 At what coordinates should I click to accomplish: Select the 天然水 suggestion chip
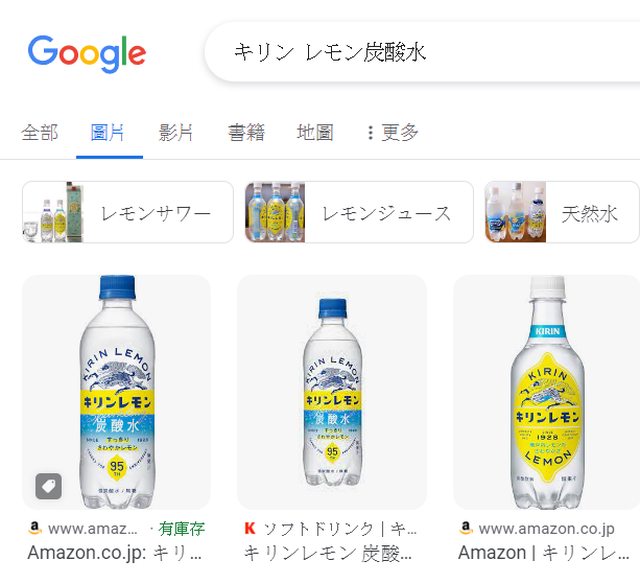pos(562,212)
